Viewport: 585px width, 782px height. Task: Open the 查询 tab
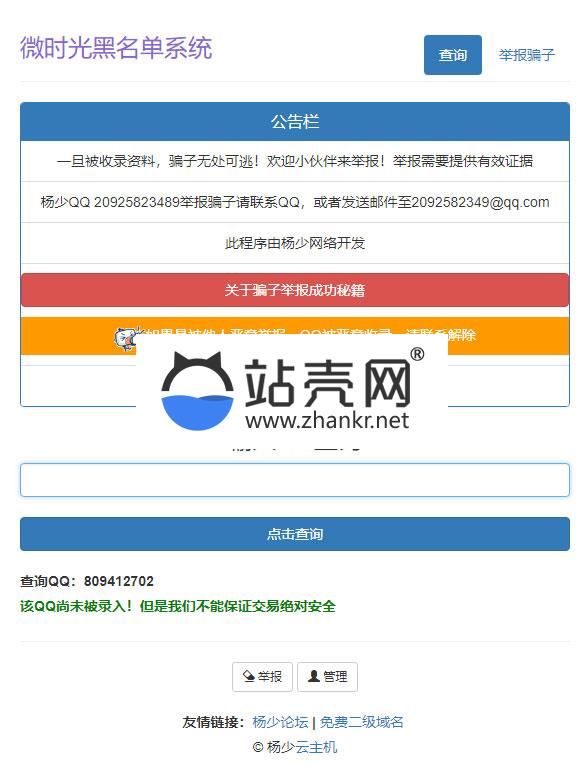(452, 55)
